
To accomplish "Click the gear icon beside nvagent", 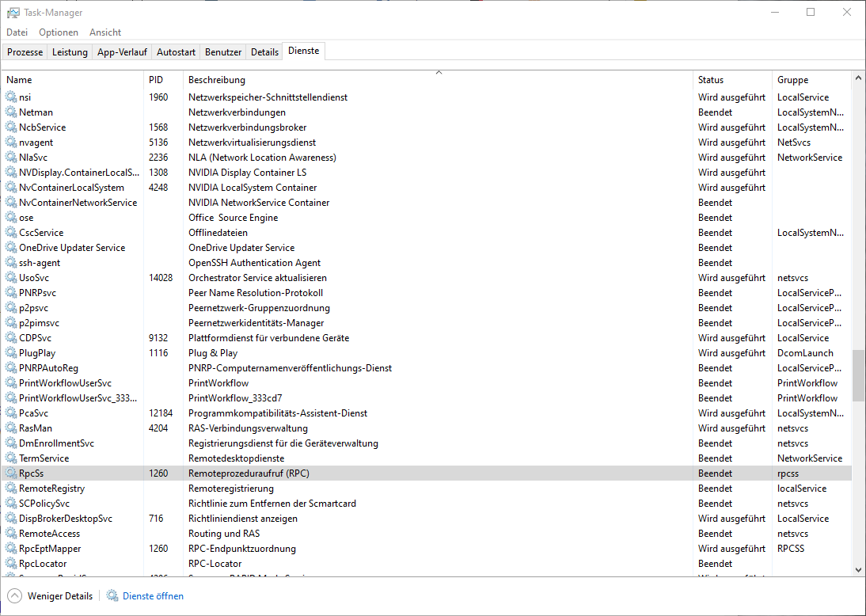I will point(11,142).
